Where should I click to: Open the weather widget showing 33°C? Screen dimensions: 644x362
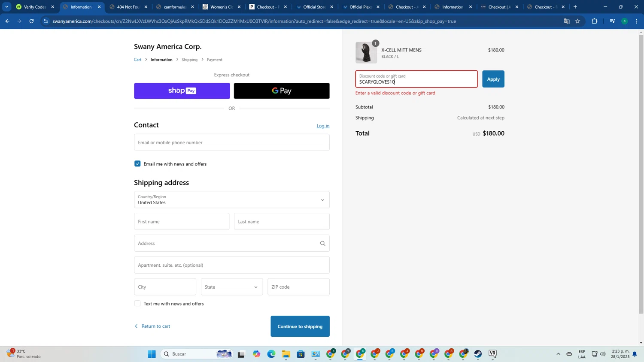pos(24,354)
